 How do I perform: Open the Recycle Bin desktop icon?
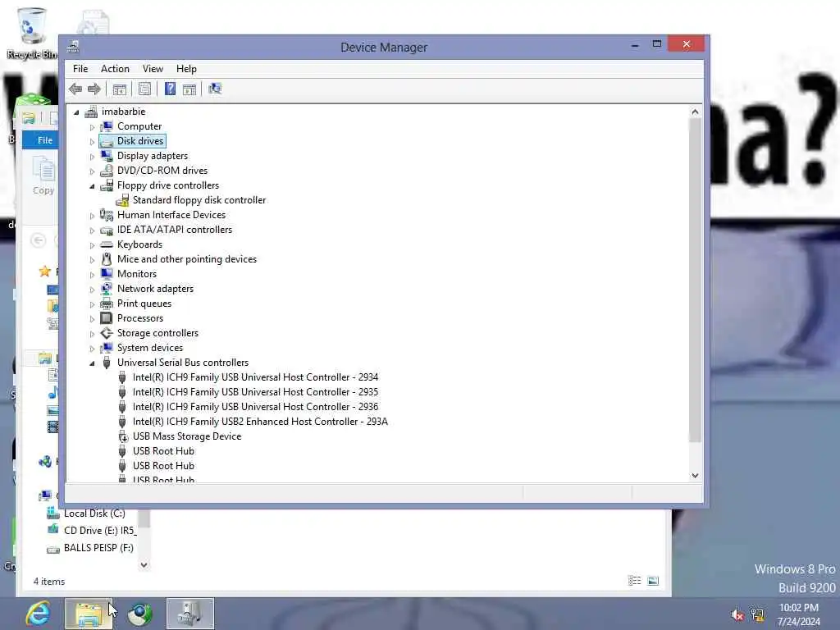pos(32,32)
